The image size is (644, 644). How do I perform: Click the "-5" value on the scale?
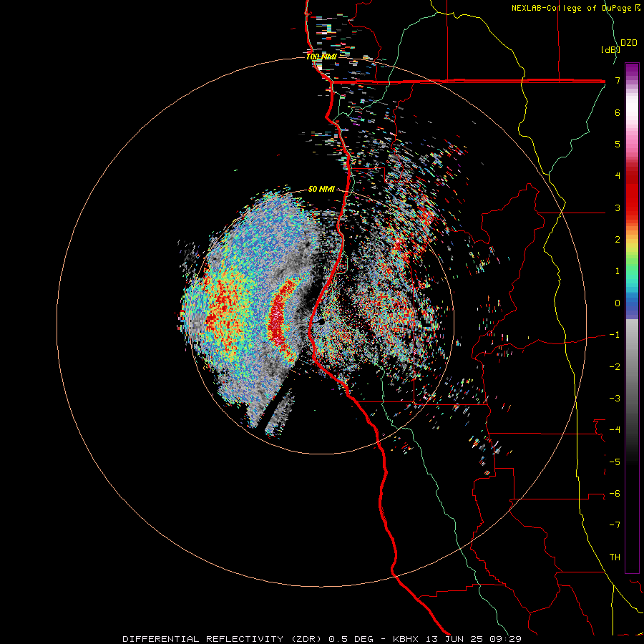[x=615, y=462]
